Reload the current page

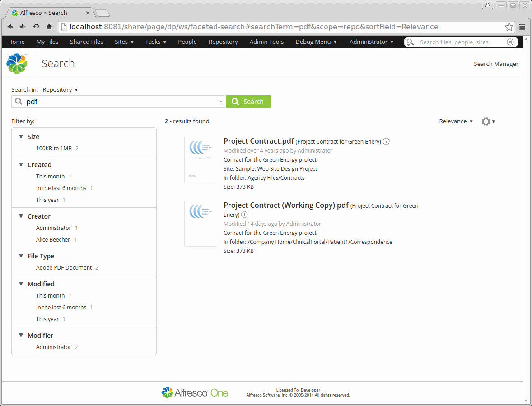(36, 27)
